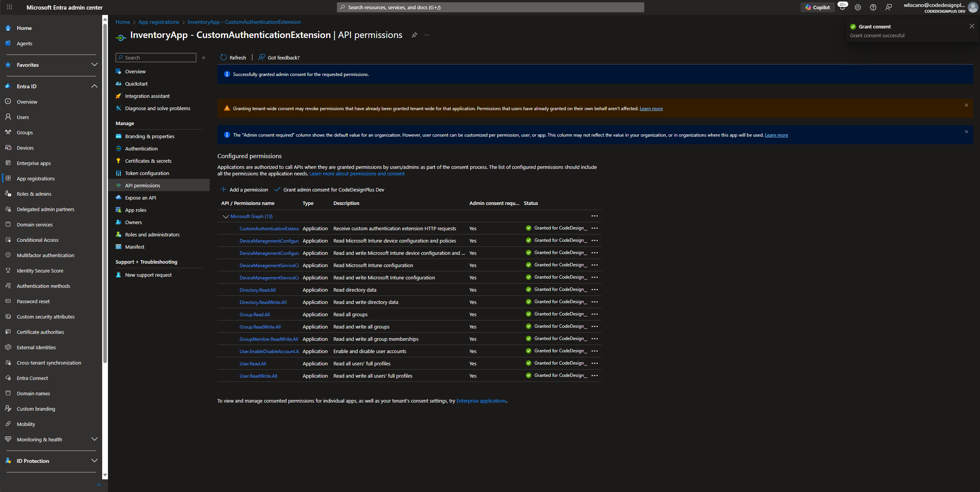Click the top resources search bar
980x492 pixels.
(490, 7)
